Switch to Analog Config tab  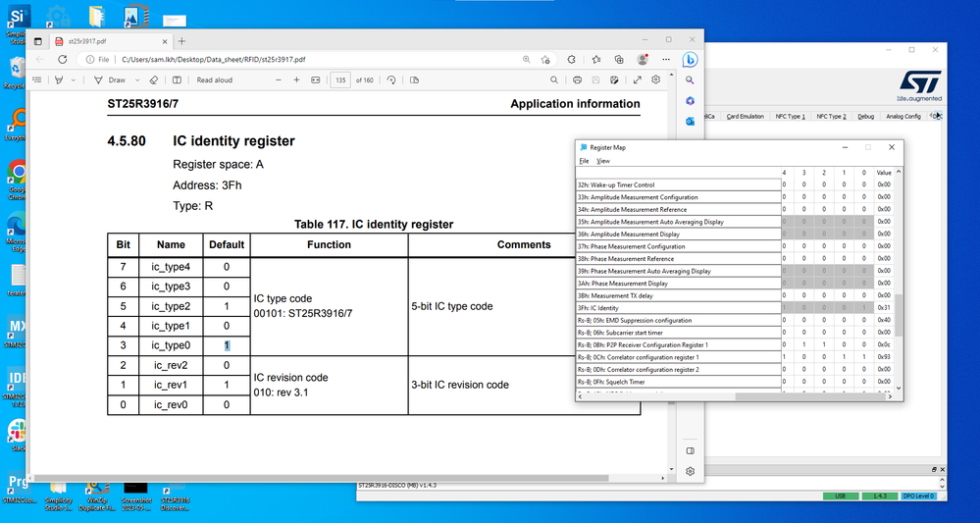click(x=903, y=116)
